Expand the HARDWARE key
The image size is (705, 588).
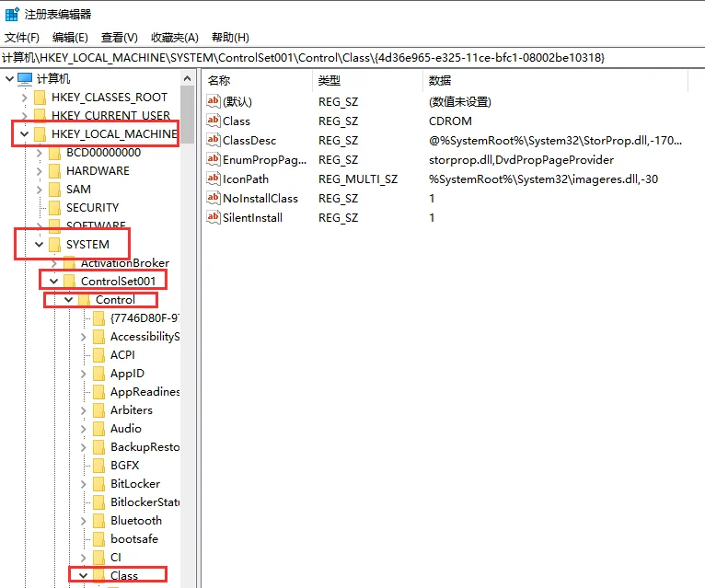click(39, 171)
